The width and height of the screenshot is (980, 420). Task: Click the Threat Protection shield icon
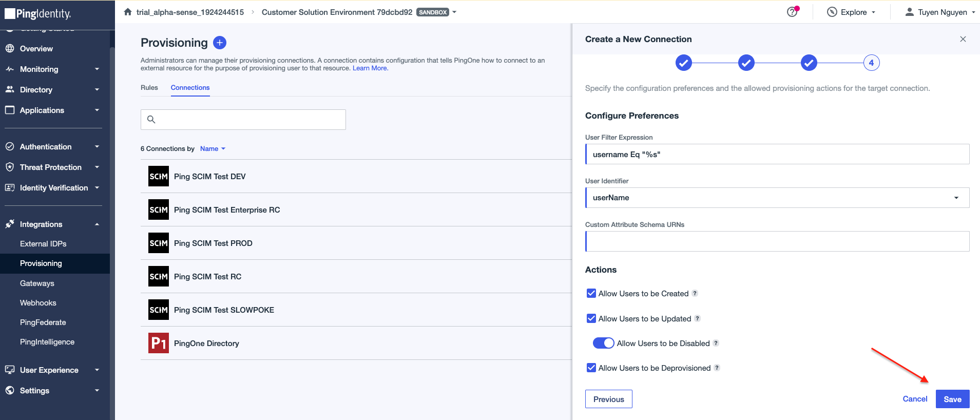click(x=10, y=167)
